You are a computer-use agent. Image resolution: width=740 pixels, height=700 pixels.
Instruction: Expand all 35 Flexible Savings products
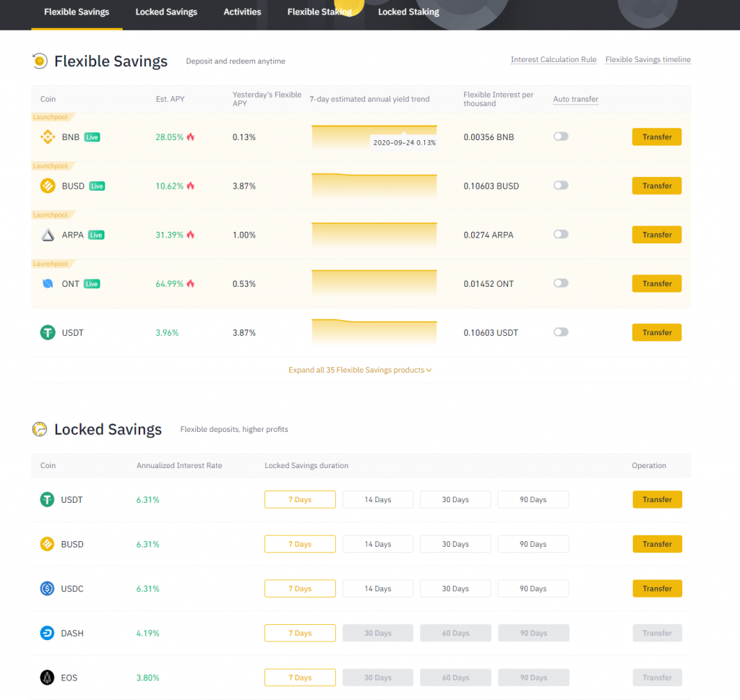tap(360, 370)
